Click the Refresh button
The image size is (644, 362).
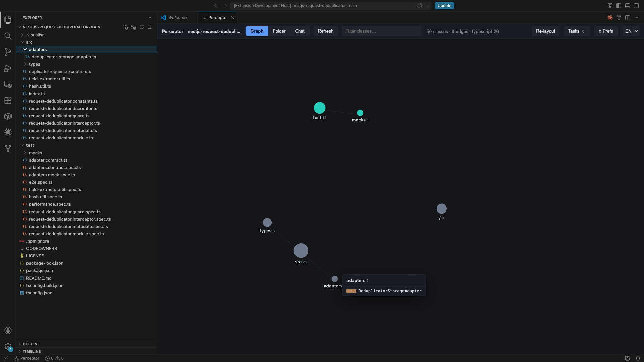(325, 31)
